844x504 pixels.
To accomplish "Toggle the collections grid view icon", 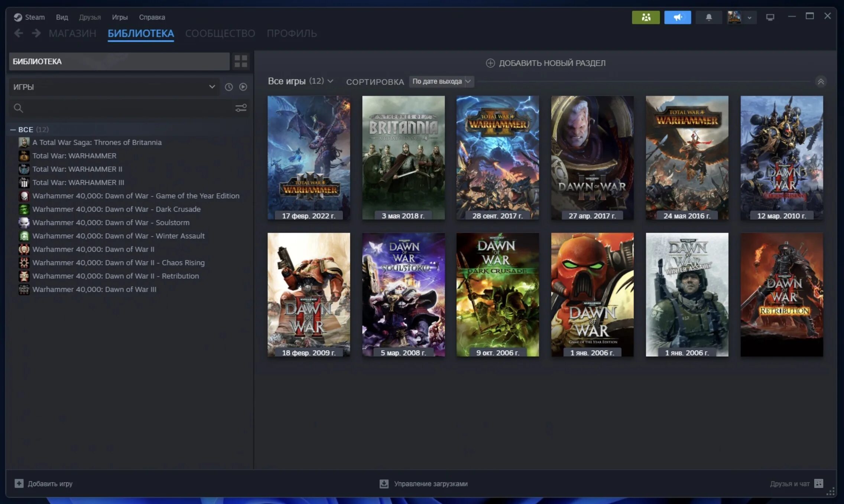I will pos(241,61).
